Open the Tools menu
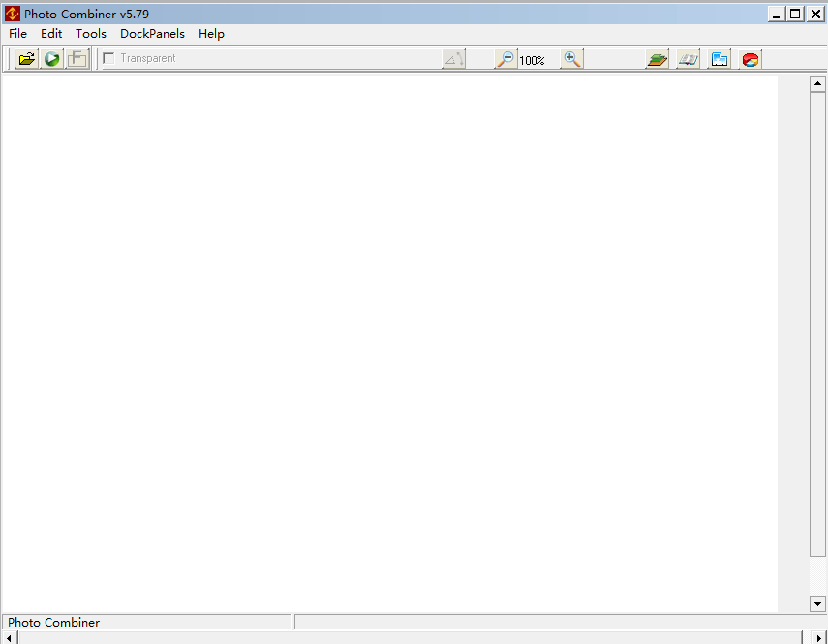This screenshot has width=828, height=644. point(91,34)
